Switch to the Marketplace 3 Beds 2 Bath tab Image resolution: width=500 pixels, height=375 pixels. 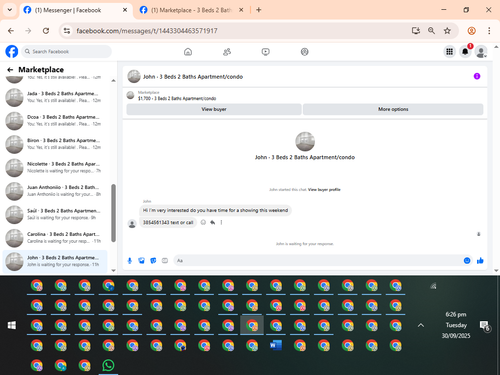(x=191, y=10)
